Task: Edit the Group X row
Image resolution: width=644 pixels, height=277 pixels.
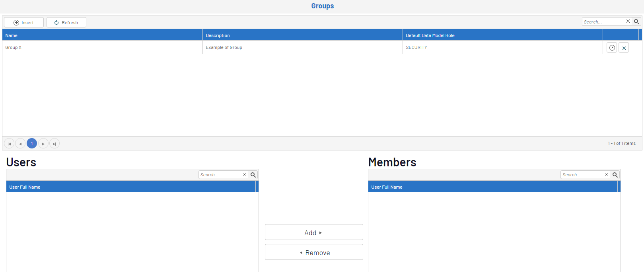Action: (612, 48)
